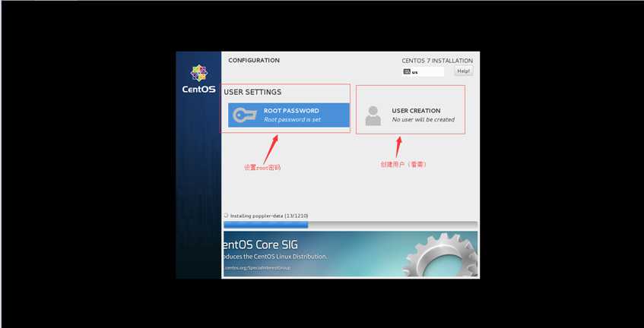Click the installation progress bar
Viewport: 644px width, 328px height.
pos(351,225)
